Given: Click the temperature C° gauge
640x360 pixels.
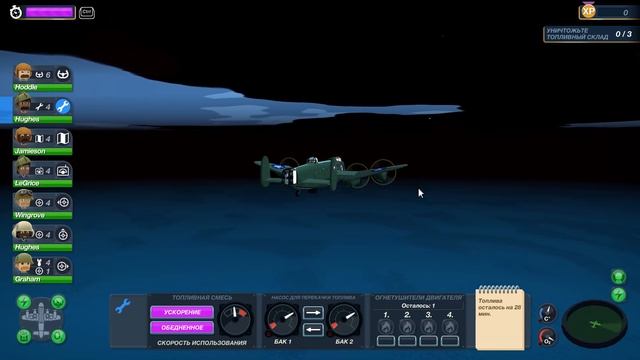Looking at the screenshot, I should tap(547, 313).
